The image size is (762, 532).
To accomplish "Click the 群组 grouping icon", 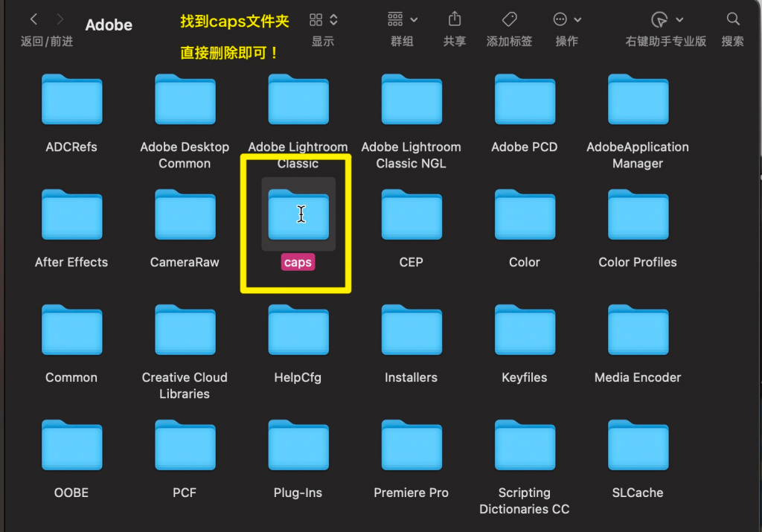I will tap(397, 20).
